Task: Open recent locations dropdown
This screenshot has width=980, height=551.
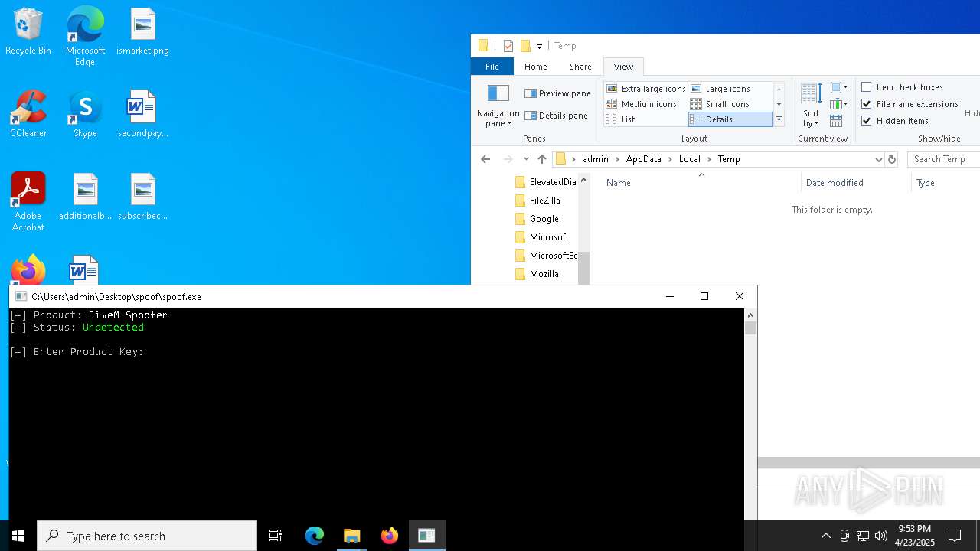Action: point(526,159)
